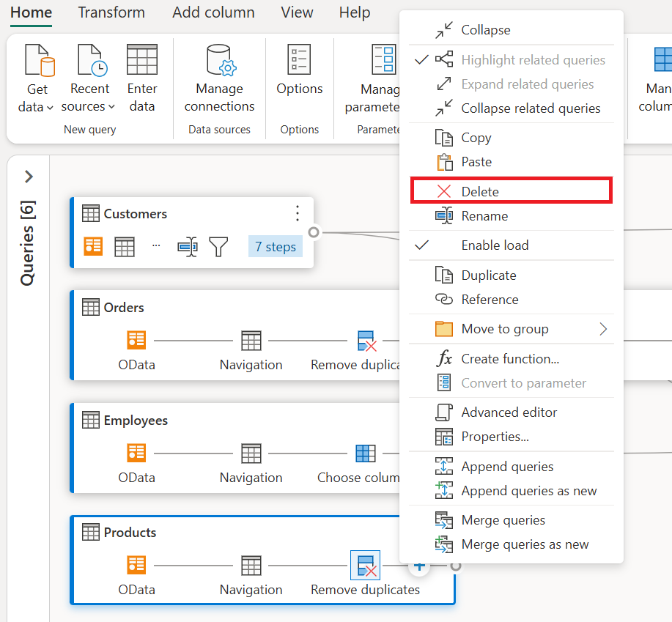Click the OData source step on Orders query
672x622 pixels.
pos(136,341)
